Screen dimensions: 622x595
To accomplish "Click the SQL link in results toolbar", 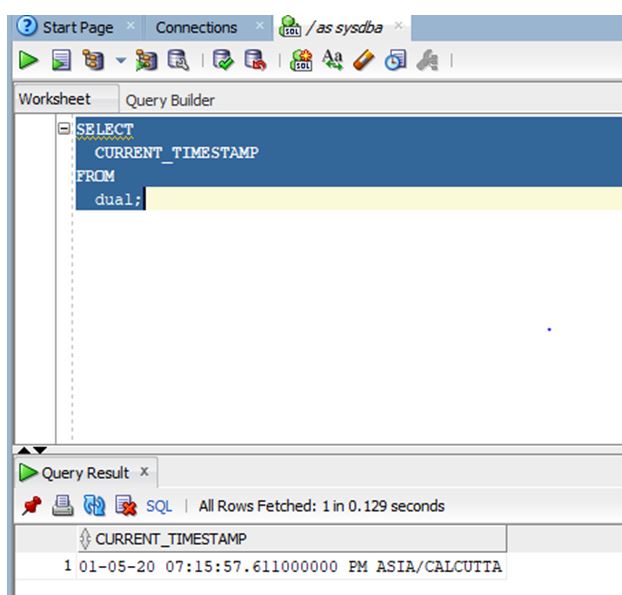I will click(159, 506).
